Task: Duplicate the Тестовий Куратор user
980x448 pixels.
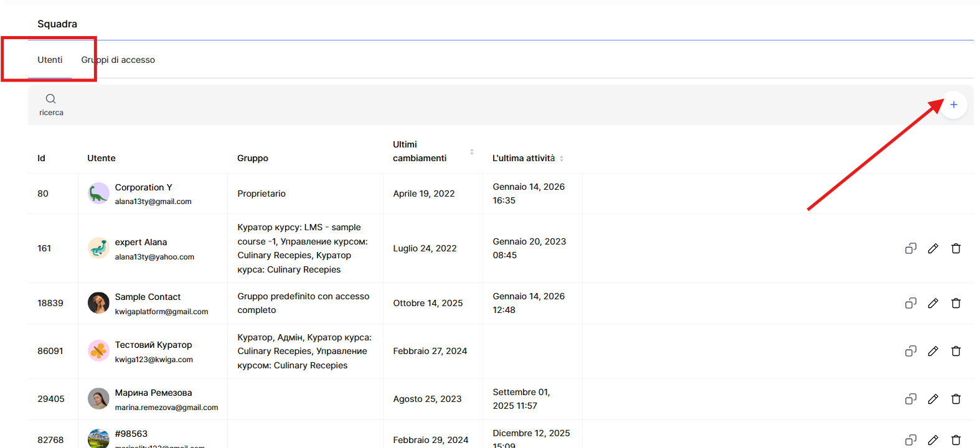Action: [x=910, y=351]
